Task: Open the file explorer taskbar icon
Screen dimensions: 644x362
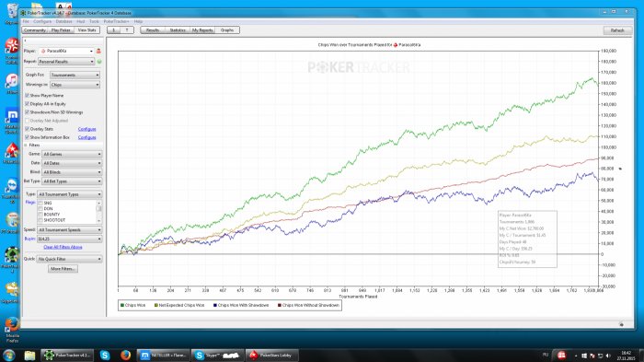Action: pos(29,355)
